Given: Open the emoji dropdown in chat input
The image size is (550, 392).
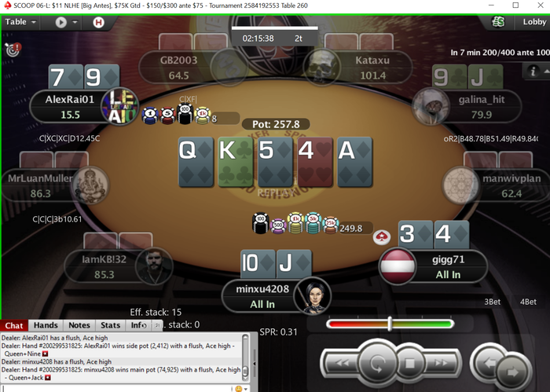Looking at the screenshot, I should click(x=242, y=389).
